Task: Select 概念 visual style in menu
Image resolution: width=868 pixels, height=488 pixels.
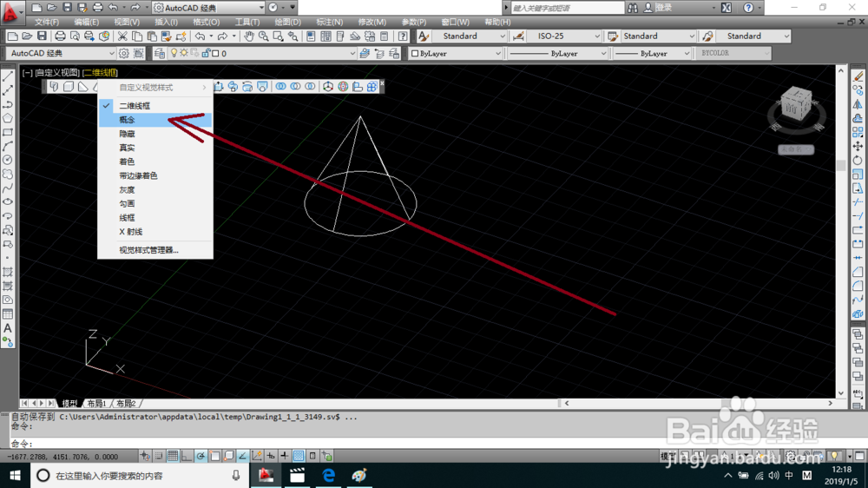Action: pos(155,120)
